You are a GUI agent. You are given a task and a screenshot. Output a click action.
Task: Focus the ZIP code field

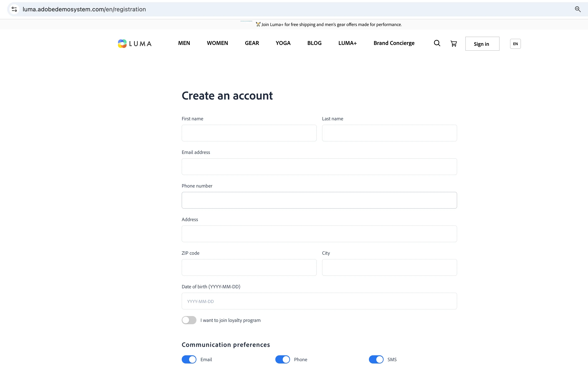click(x=249, y=267)
